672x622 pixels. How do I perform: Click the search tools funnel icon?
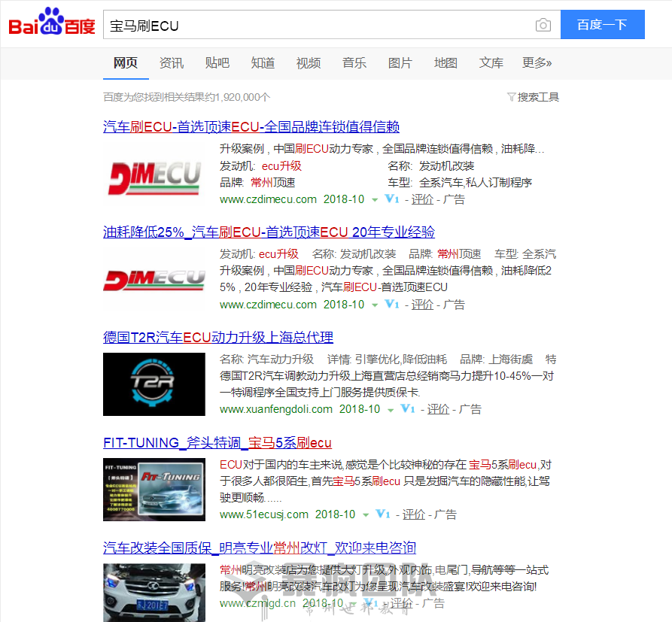point(511,97)
